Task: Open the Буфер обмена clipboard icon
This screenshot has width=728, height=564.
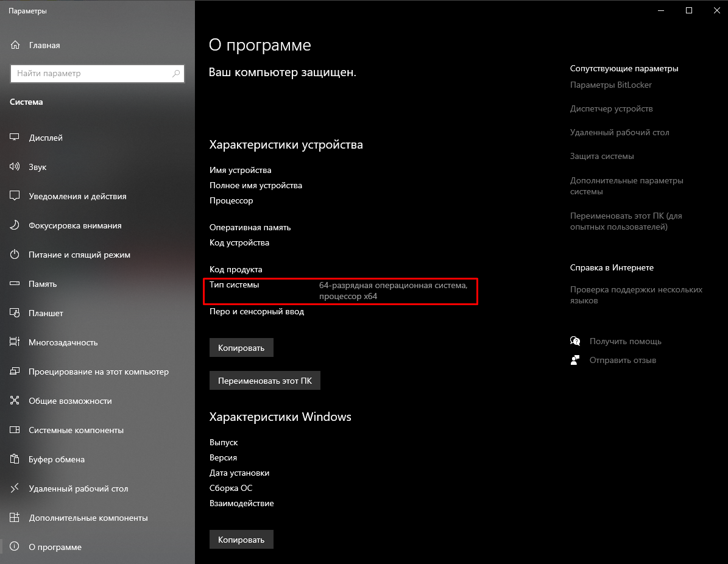Action: click(x=15, y=459)
